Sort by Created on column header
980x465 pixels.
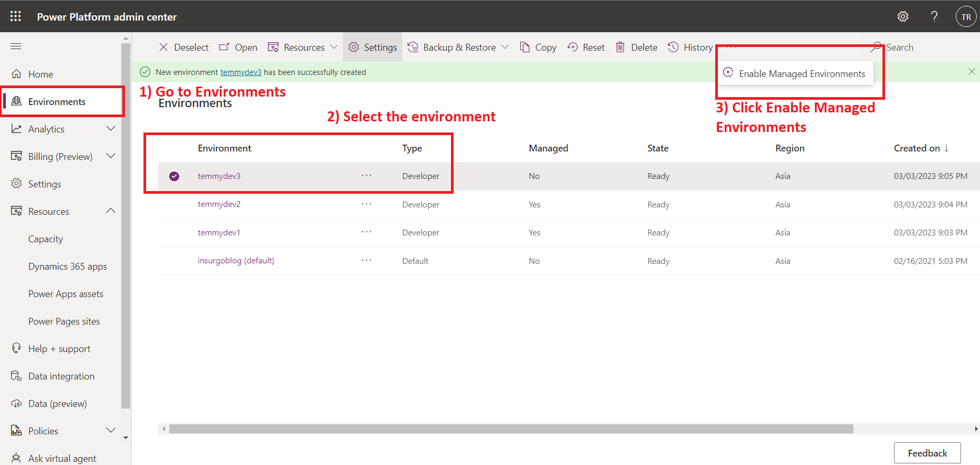pos(921,148)
